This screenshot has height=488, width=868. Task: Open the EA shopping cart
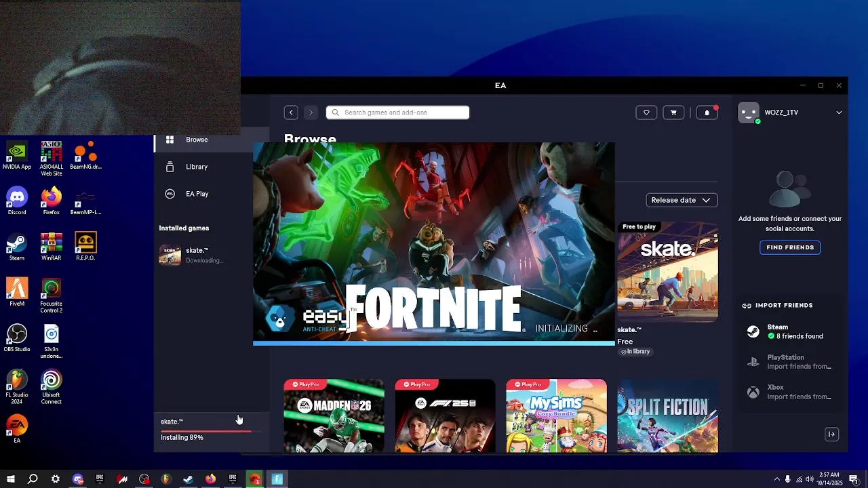click(x=673, y=113)
